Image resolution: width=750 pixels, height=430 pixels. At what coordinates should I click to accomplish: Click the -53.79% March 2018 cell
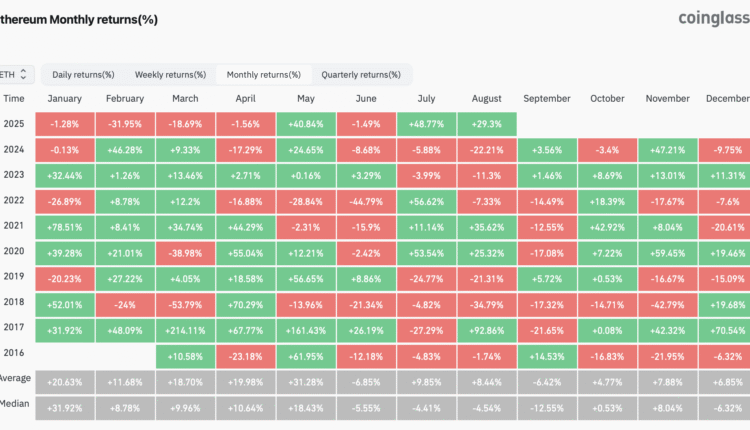[x=186, y=301]
